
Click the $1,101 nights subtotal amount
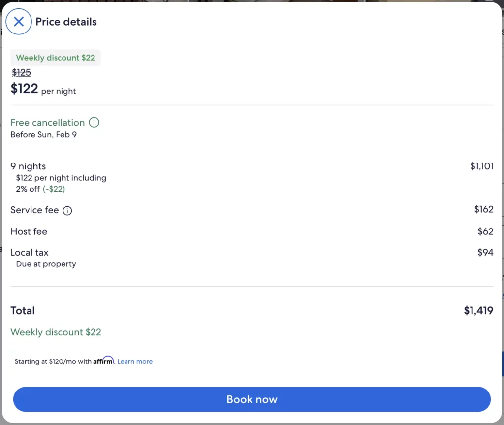pos(481,166)
